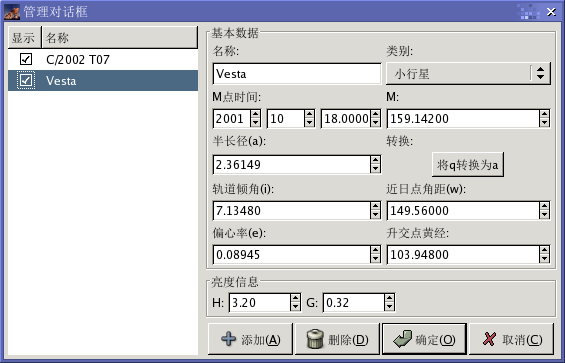Open the 类别 dropdown showing 小行星
The image size is (565, 363).
[468, 74]
